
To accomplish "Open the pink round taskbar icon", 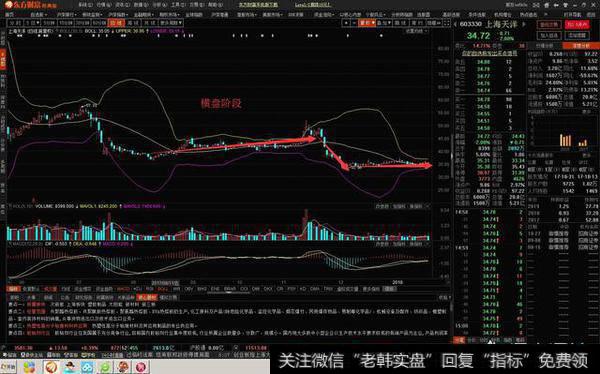I will tap(140, 367).
